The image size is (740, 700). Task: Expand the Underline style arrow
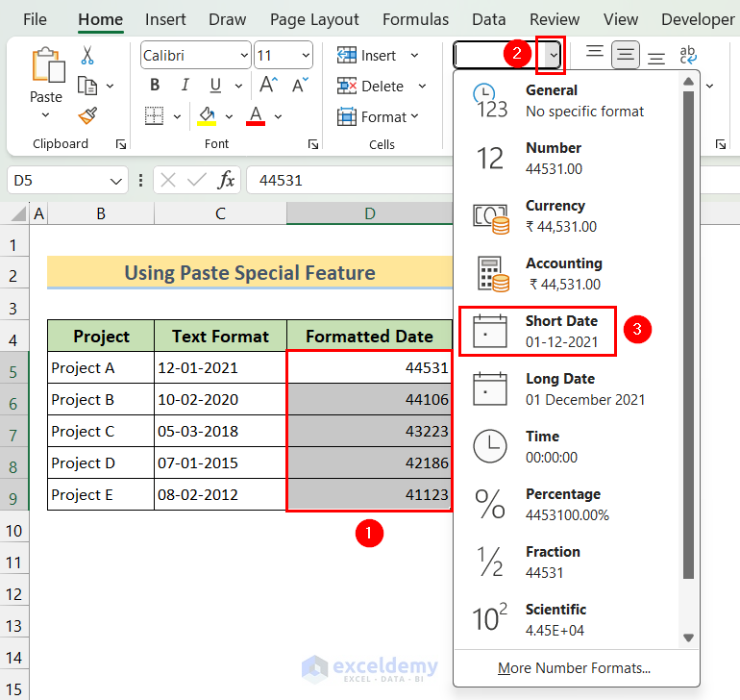pos(238,86)
